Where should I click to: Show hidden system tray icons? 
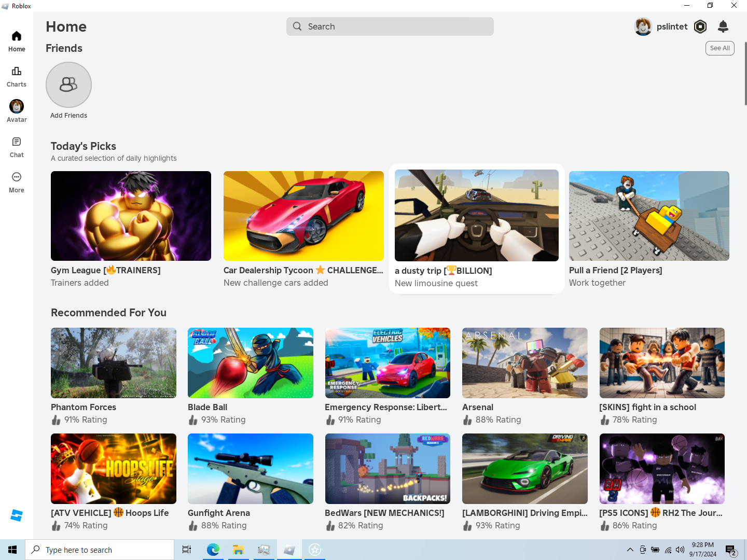pos(630,550)
